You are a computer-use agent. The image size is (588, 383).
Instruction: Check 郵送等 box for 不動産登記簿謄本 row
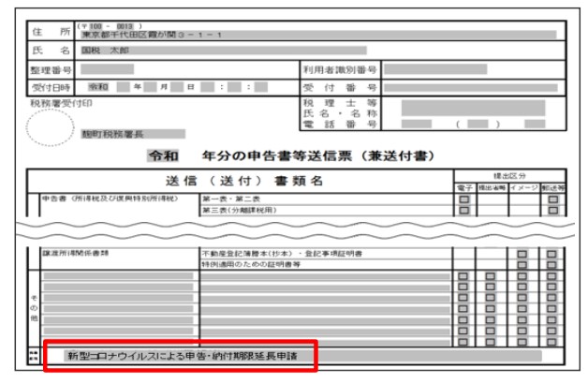tap(551, 254)
